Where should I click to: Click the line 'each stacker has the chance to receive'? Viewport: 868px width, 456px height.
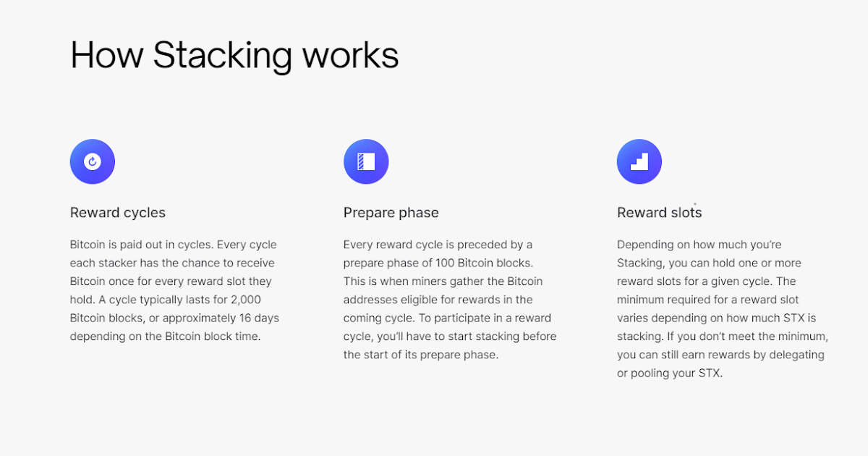point(172,263)
